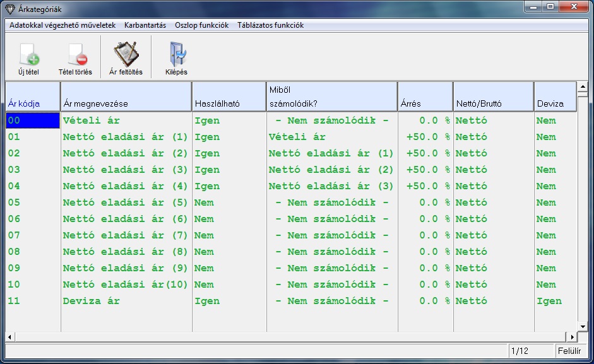Open the Oszlop funkciók menu
This screenshot has width=594, height=364.
(202, 25)
